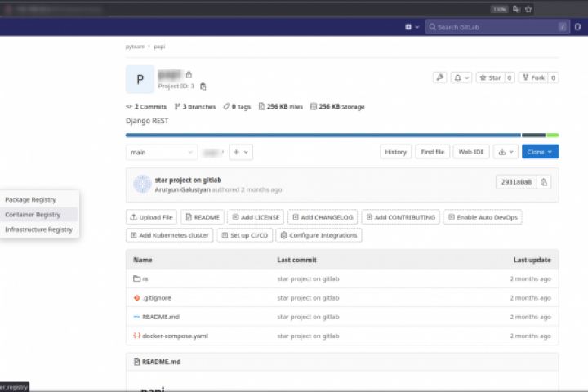Screen dimensions: 588x392
Task: Fork this project
Action: tap(533, 78)
